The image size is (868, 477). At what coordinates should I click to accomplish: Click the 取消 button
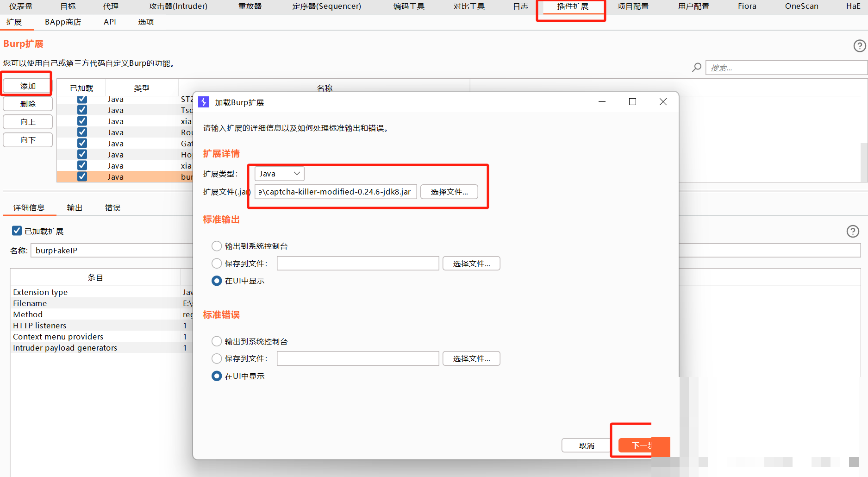[587, 446]
